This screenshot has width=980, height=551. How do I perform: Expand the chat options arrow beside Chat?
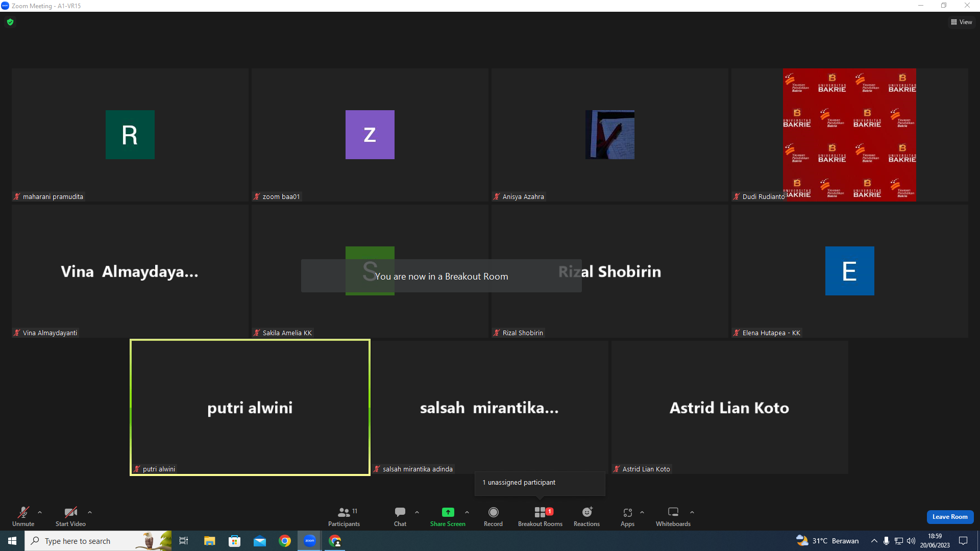tap(417, 512)
